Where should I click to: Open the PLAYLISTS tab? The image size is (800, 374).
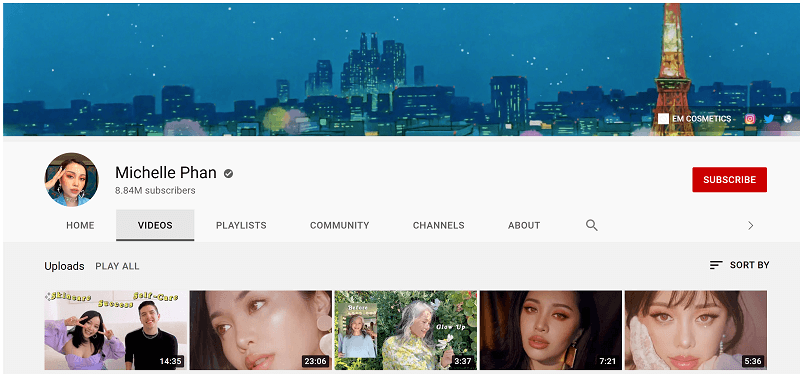[x=241, y=225]
